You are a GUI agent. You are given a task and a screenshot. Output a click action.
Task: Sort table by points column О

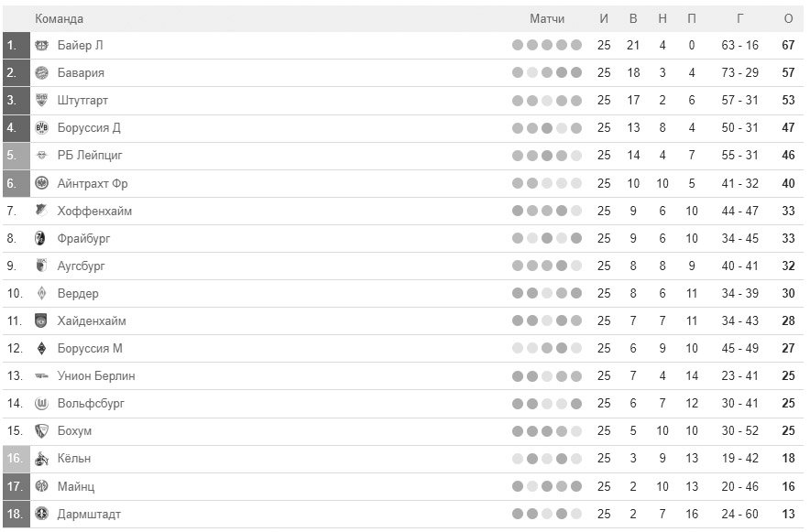pyautogui.click(x=788, y=18)
